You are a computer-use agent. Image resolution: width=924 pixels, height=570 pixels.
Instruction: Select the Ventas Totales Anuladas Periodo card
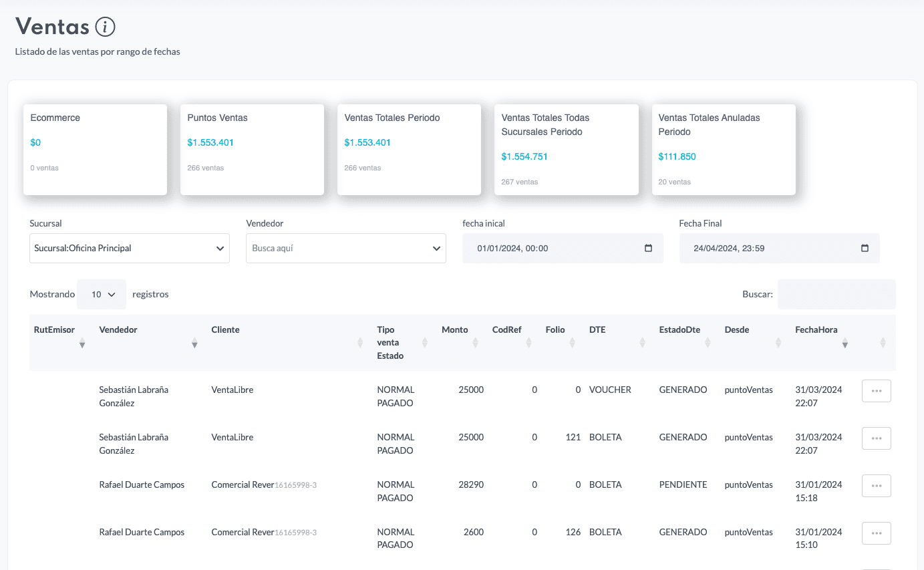click(724, 149)
